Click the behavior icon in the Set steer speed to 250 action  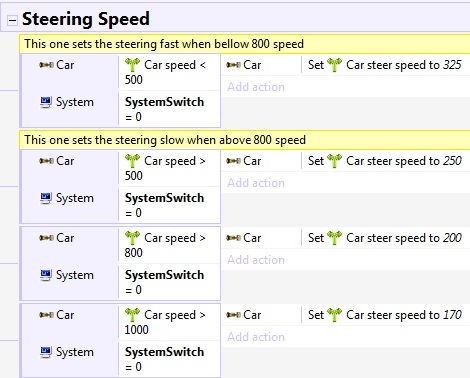(334, 161)
